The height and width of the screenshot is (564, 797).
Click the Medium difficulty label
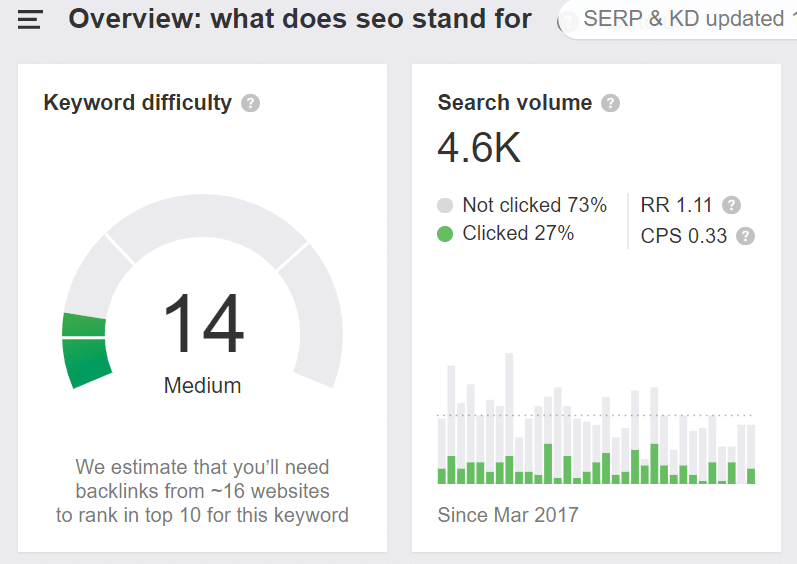tap(202, 385)
